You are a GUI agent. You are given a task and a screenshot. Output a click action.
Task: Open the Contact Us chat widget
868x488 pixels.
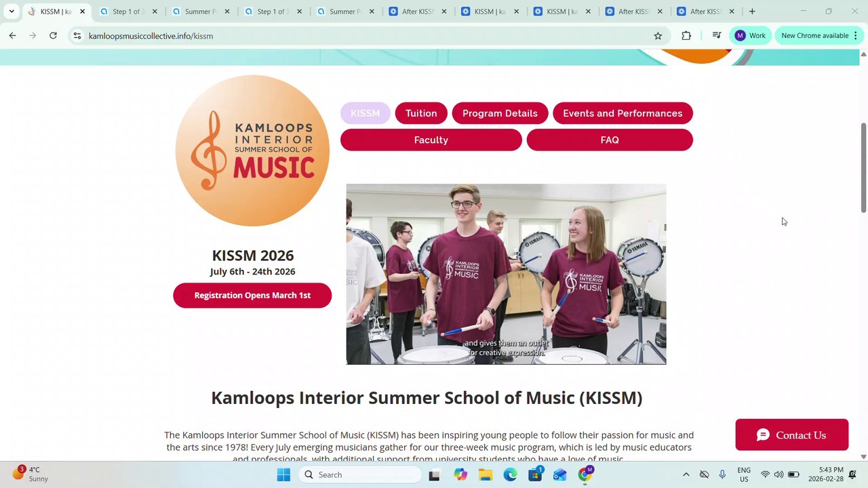pyautogui.click(x=792, y=435)
